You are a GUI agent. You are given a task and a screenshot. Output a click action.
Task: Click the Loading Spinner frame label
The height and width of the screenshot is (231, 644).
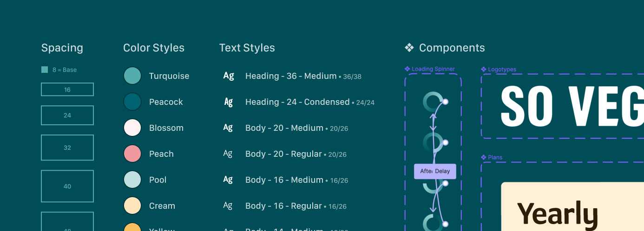434,69
